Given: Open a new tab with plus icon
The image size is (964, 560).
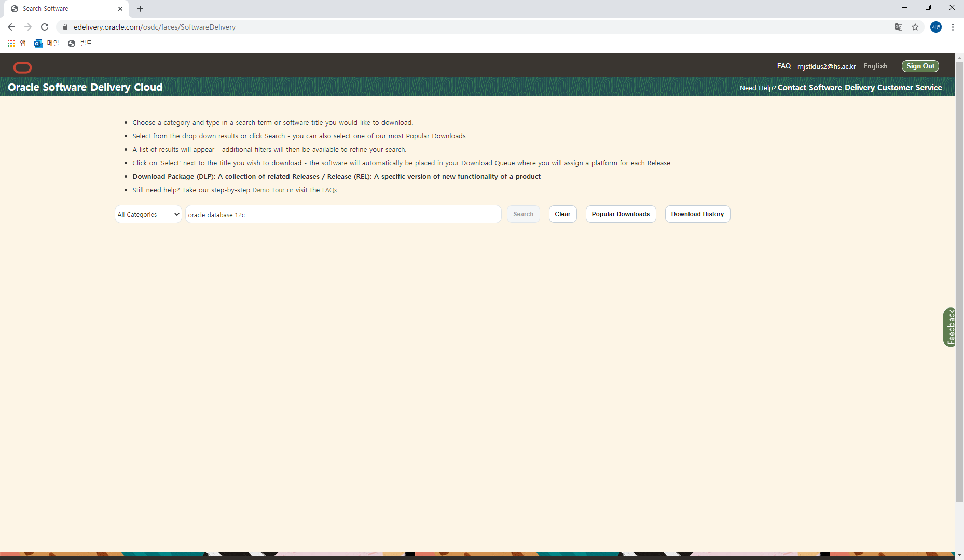Looking at the screenshot, I should (x=140, y=9).
